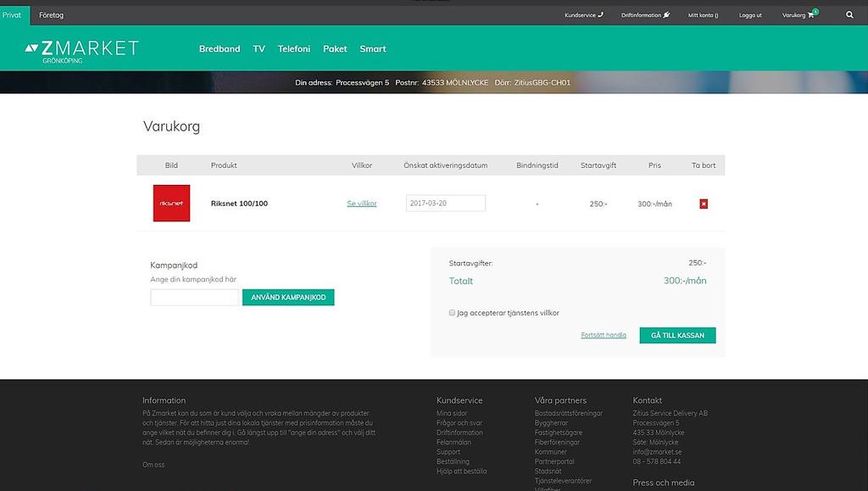Image resolution: width=868 pixels, height=491 pixels.
Task: Open footer link 'Partnerportal'
Action: click(554, 461)
